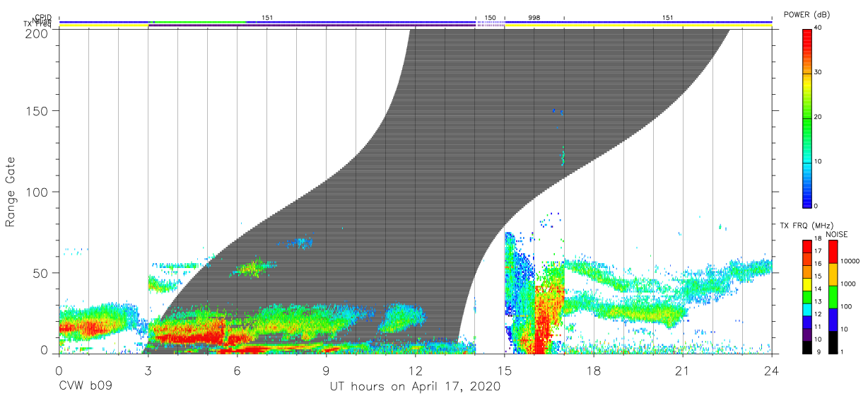Screen dimensions: 868x401
Task: Click the 100 label on Range Gate axis
Action: point(36,192)
